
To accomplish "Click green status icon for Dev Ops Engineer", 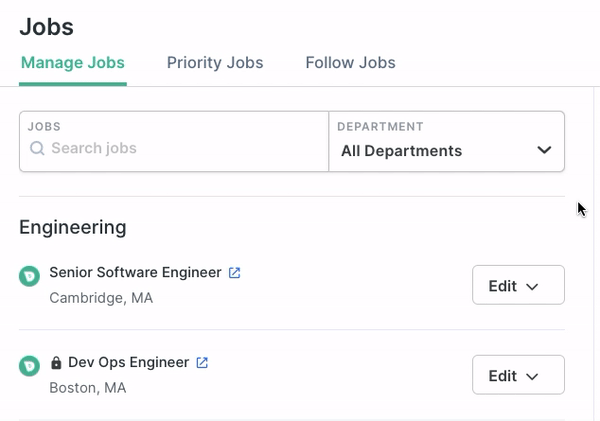I will coord(29,366).
